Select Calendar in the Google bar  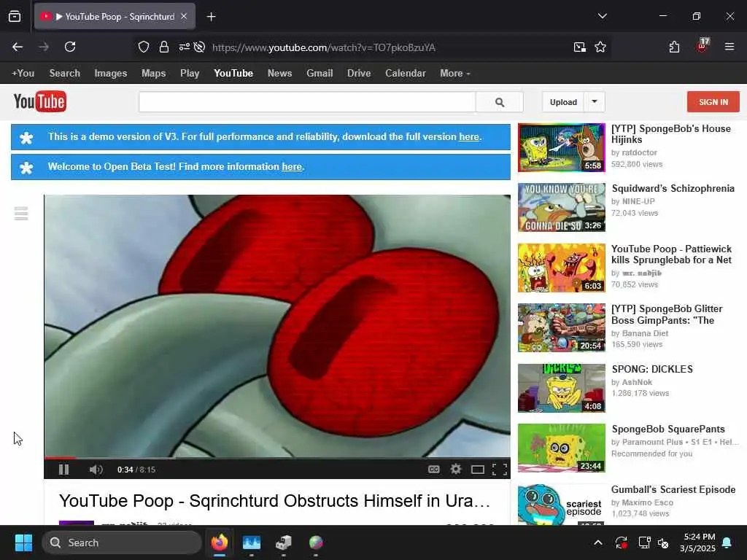406,74
